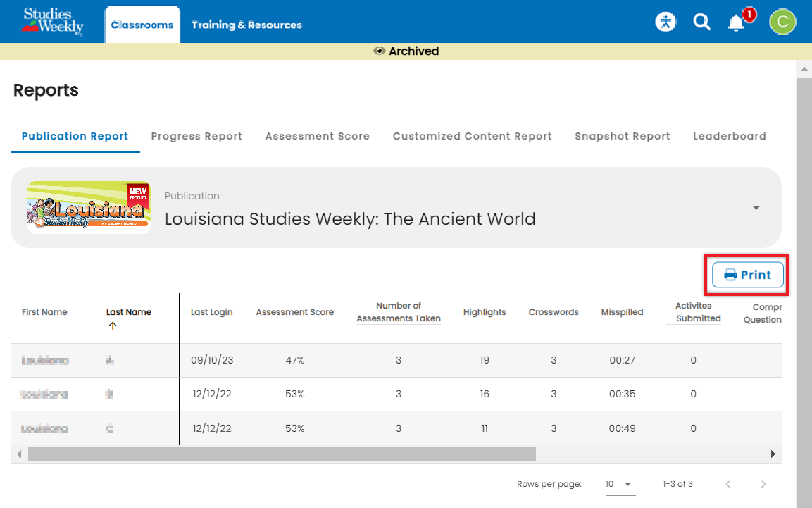The width and height of the screenshot is (812, 508).
Task: Go to previous page of results
Action: coord(728,484)
